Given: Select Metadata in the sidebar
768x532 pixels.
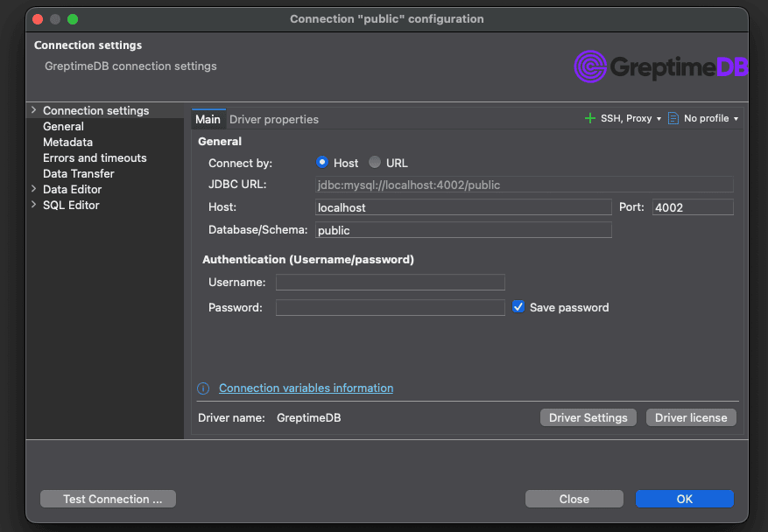Looking at the screenshot, I should [x=67, y=142].
